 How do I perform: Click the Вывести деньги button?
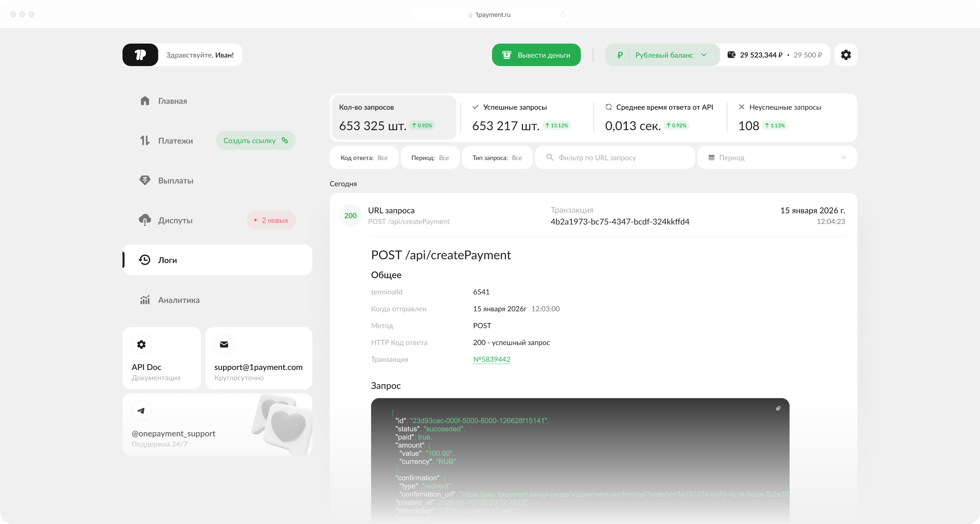536,55
